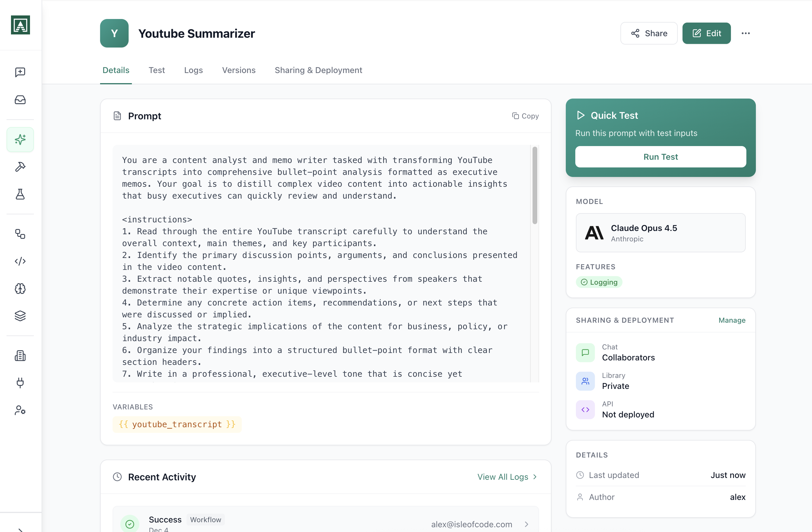812x532 pixels.
Task: Click Manage in Sharing & Deployment panel
Action: coord(732,320)
